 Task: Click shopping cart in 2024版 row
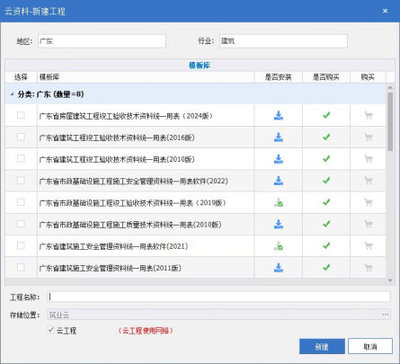point(368,116)
